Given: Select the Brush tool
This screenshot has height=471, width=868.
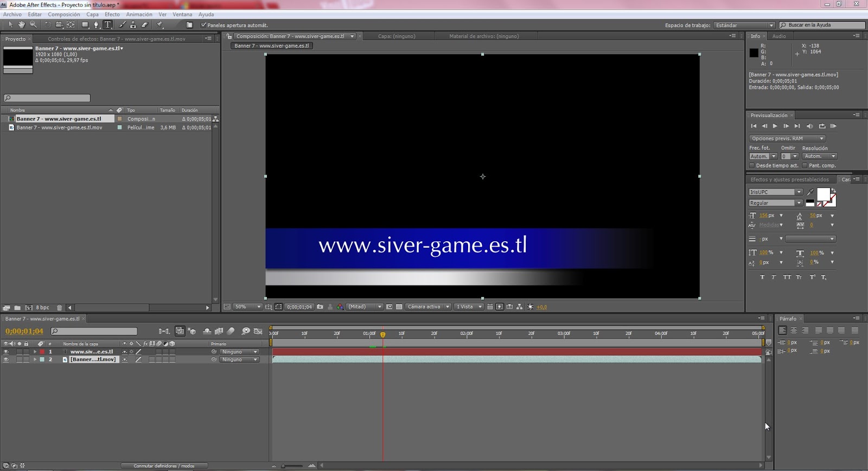Looking at the screenshot, I should click(122, 25).
